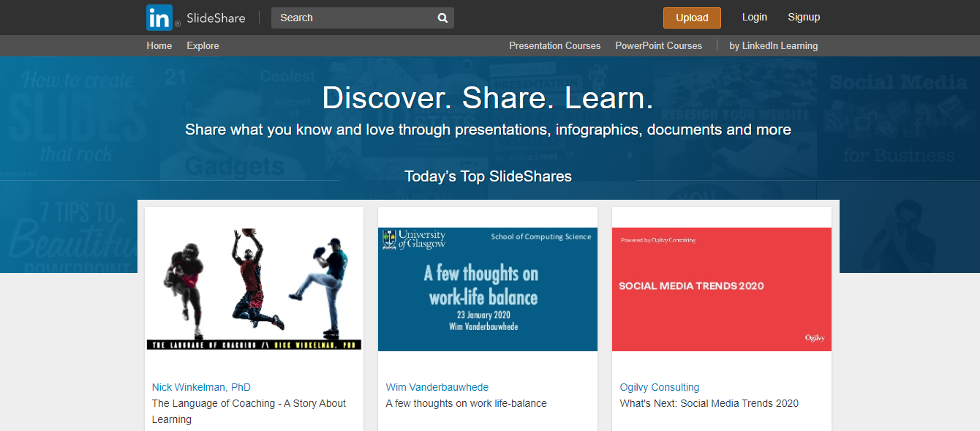The width and height of the screenshot is (980, 431).
Task: Visit author Nick Winkelman, PhD profile
Action: point(201,387)
